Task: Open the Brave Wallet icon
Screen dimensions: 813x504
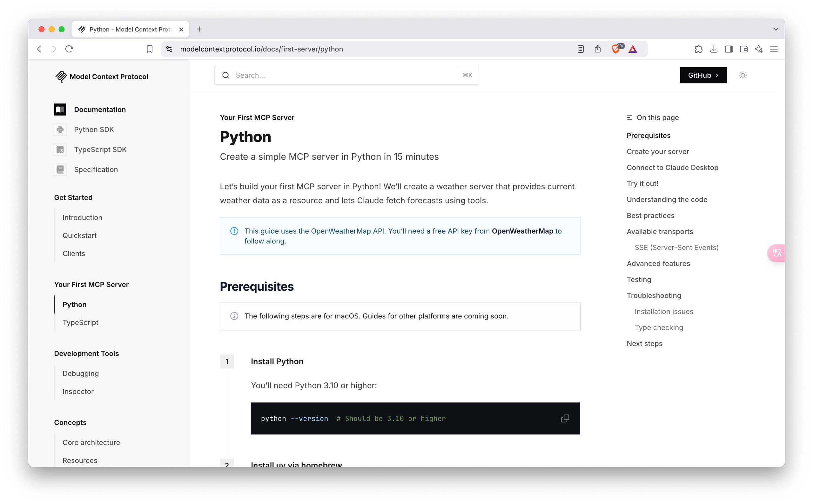Action: coord(744,49)
